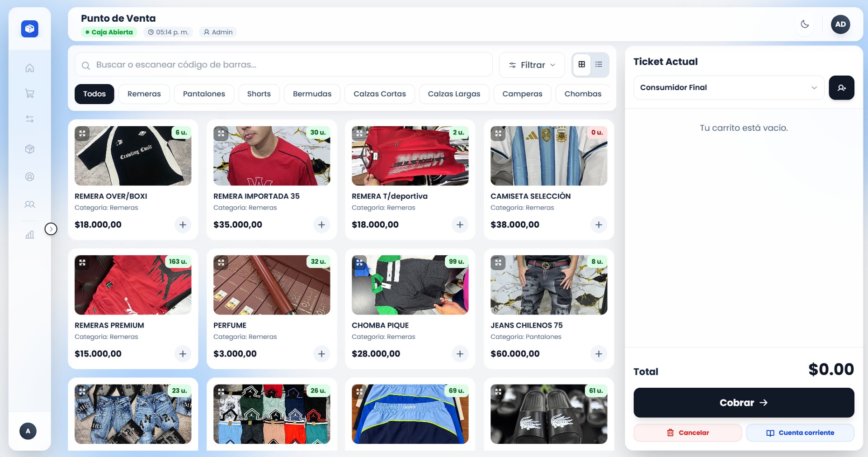Screen dimensions: 868x457
Task: Add JEANS CHILENOS 75 to cart
Action: point(599,354)
